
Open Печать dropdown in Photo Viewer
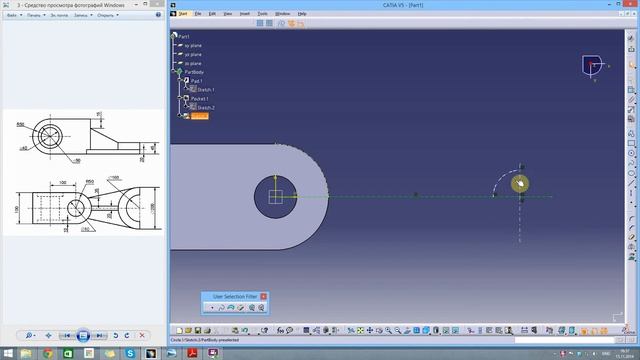pos(36,15)
